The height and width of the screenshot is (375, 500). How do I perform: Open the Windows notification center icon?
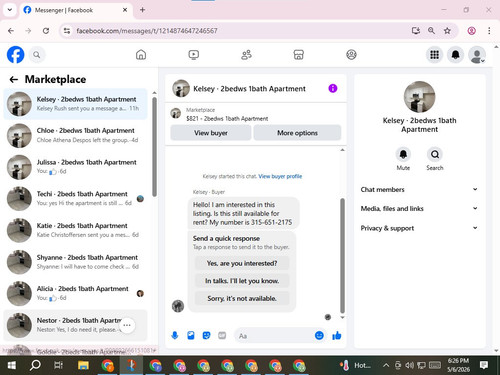click(484, 365)
